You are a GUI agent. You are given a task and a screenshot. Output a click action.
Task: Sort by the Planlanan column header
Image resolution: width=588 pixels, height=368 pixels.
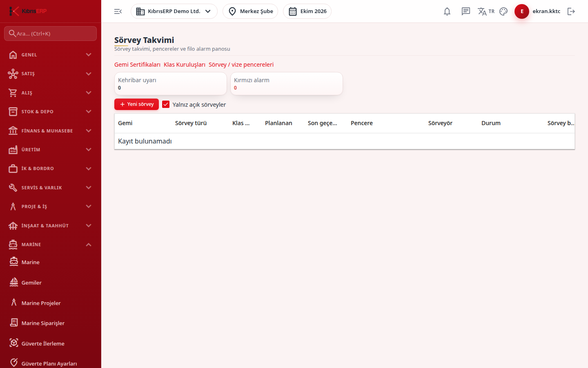click(278, 123)
